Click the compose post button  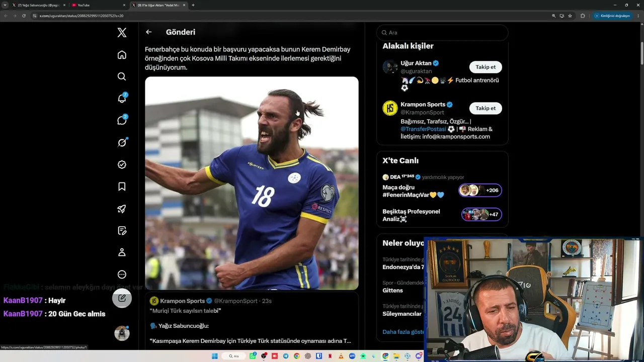coord(122,298)
